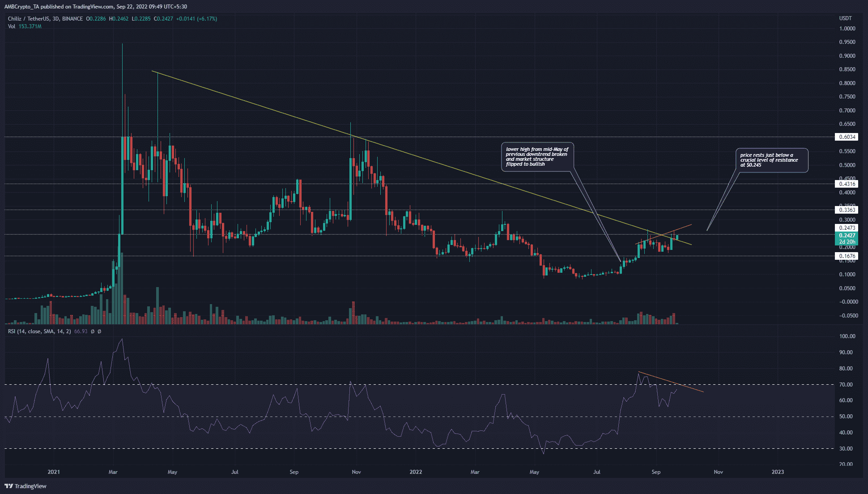Click the 2022 label on time axis
868x494 pixels.
pos(416,472)
